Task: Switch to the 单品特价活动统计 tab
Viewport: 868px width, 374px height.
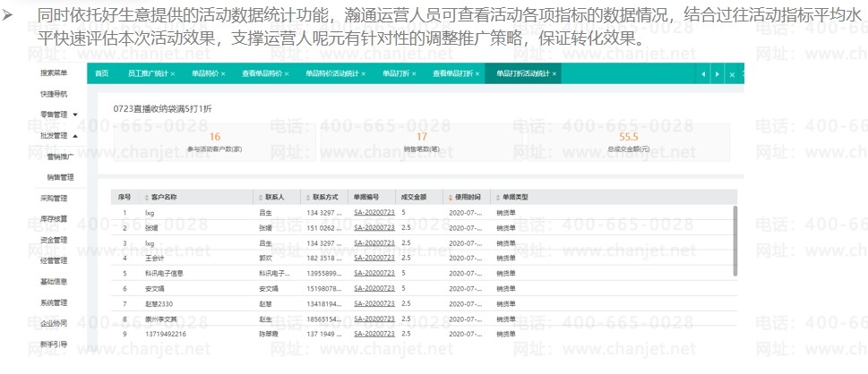Action: point(332,74)
